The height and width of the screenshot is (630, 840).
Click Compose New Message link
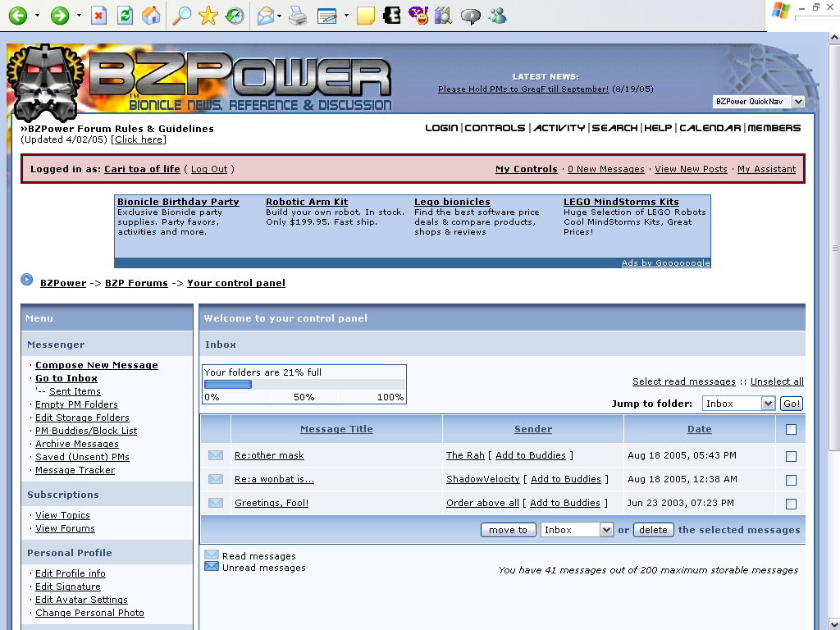coord(97,365)
